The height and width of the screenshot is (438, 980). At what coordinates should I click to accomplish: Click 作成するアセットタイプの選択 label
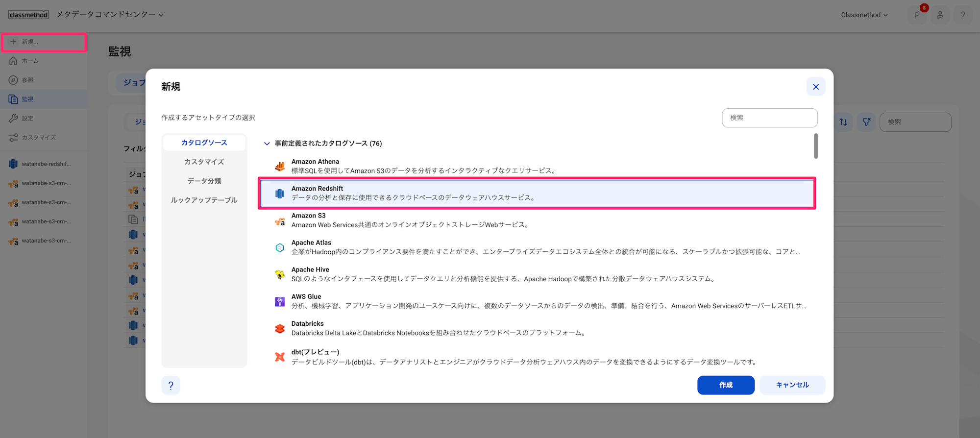[208, 118]
